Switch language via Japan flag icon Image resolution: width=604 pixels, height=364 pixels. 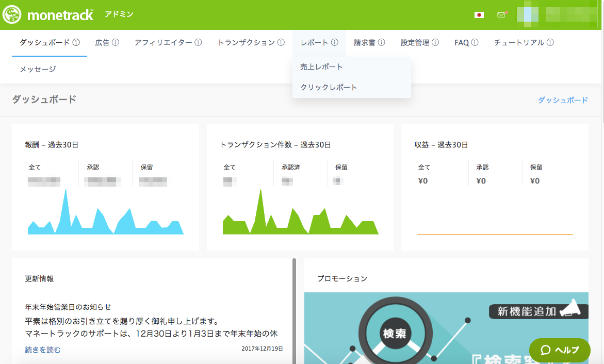point(479,15)
